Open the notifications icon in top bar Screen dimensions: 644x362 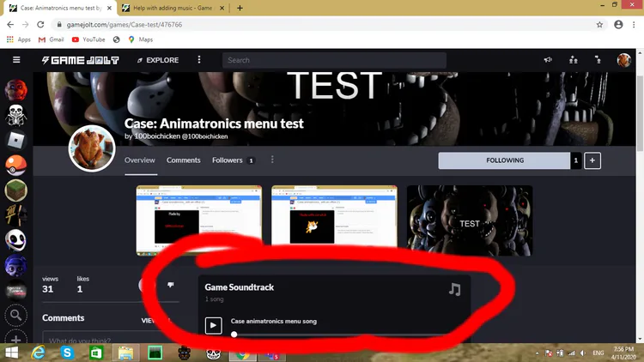point(598,60)
